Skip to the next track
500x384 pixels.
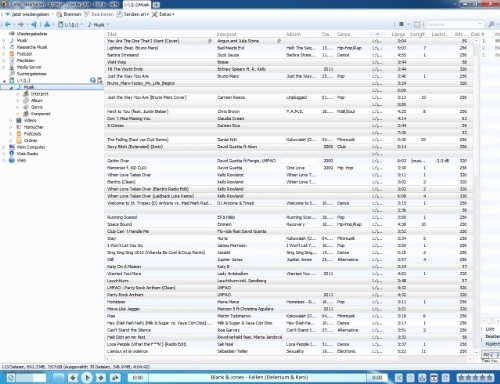100,378
